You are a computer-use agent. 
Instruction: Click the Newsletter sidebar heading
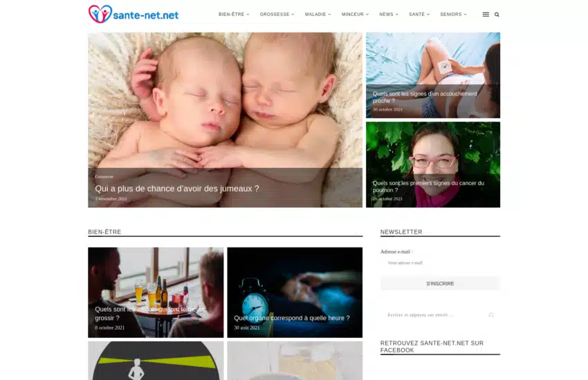(x=401, y=231)
